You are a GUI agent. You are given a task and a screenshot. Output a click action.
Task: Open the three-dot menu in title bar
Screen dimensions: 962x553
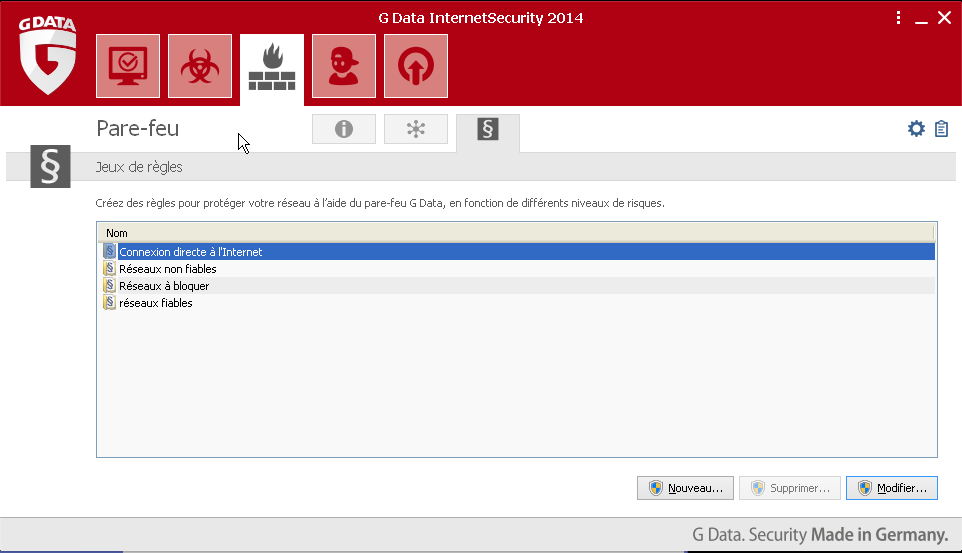898,18
